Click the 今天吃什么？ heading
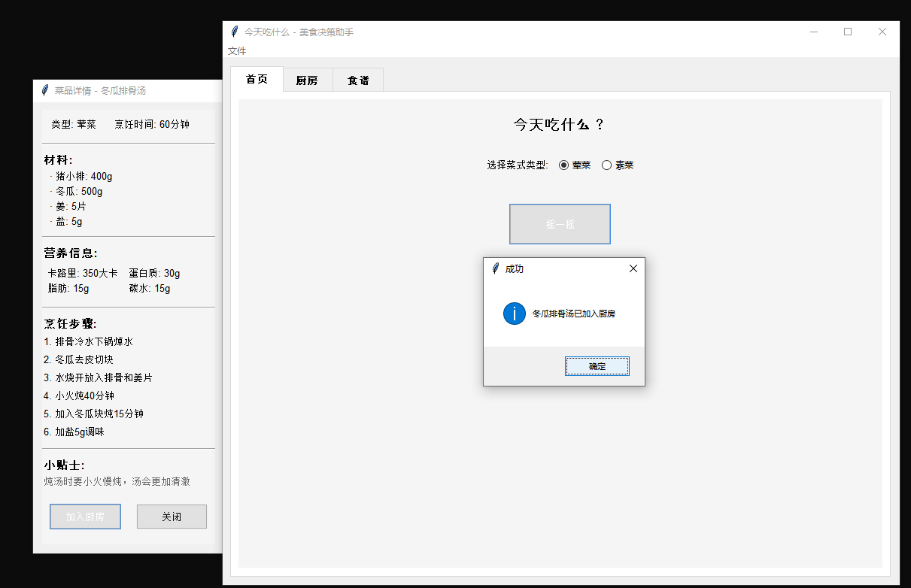 tap(560, 125)
